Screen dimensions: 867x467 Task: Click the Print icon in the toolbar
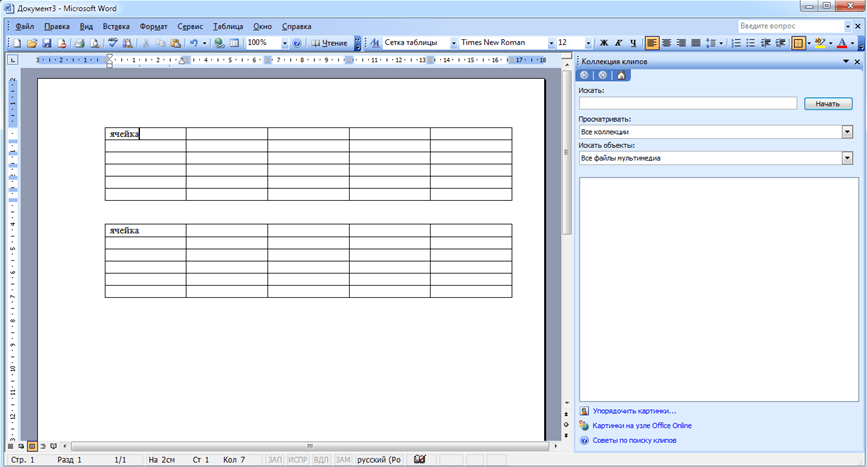point(79,44)
